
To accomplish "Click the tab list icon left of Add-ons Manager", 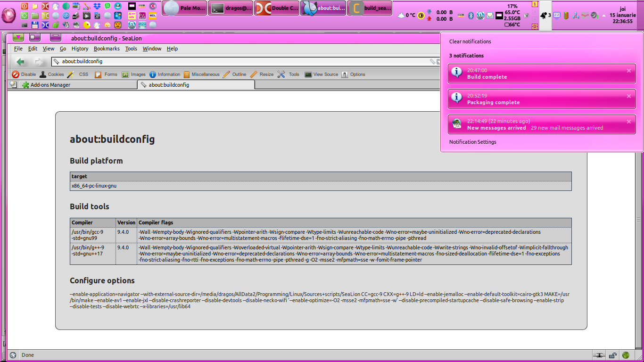I will [13, 85].
